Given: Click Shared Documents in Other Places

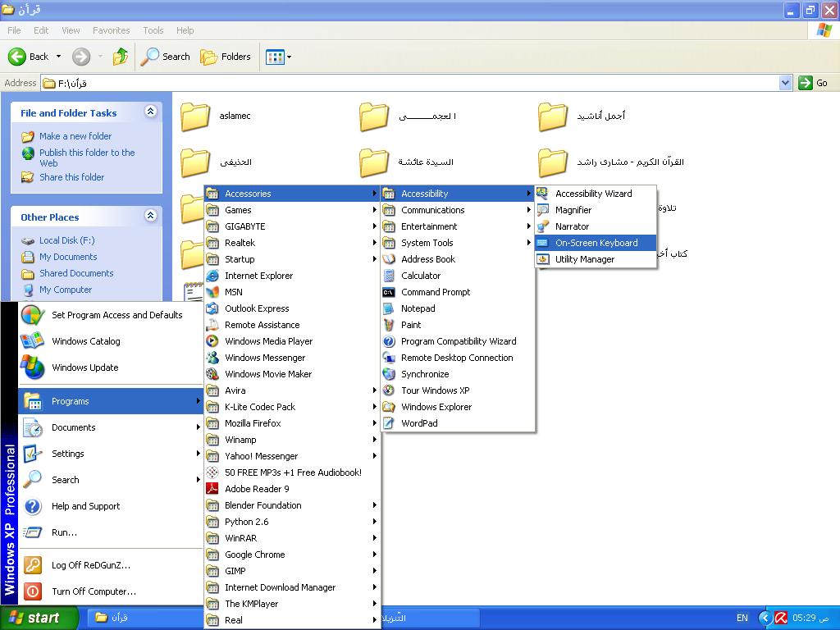Looking at the screenshot, I should click(x=76, y=273).
